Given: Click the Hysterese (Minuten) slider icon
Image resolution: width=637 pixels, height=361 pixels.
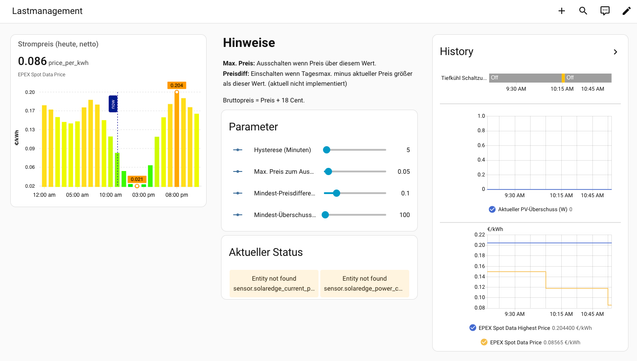Looking at the screenshot, I should coord(238,150).
